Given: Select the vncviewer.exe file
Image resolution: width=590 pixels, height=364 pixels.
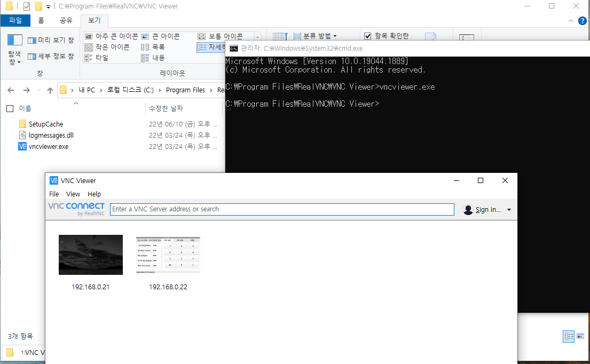Looking at the screenshot, I should tap(49, 147).
